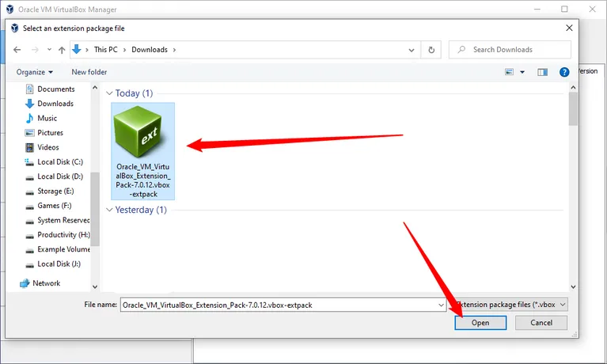This screenshot has width=607, height=364.
Task: Select Local Disk (D:) in sidebar
Action: coord(54,176)
